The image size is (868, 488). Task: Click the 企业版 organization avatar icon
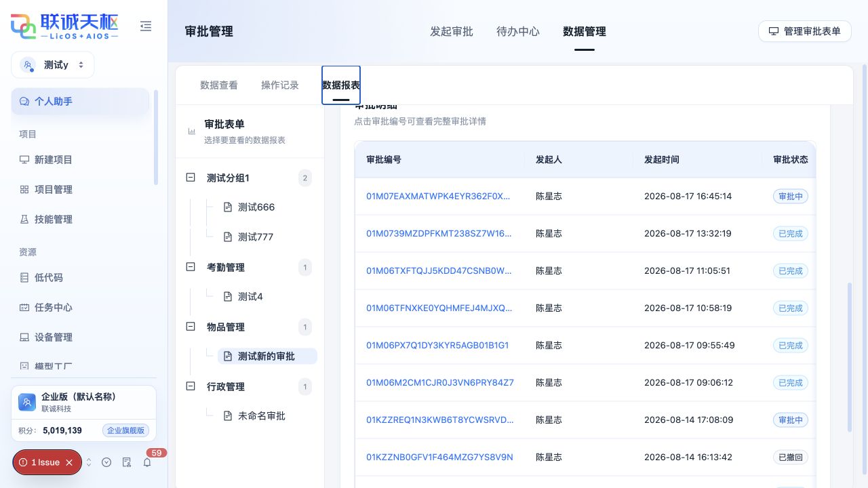[x=27, y=403]
